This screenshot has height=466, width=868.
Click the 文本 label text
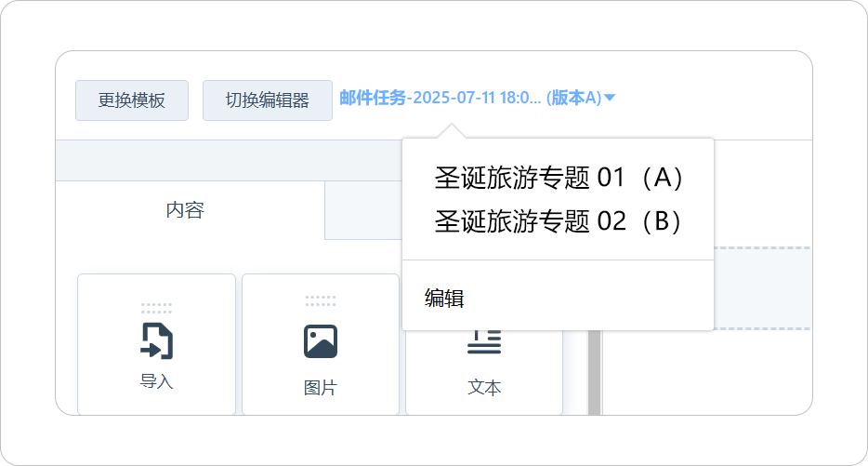point(484,387)
